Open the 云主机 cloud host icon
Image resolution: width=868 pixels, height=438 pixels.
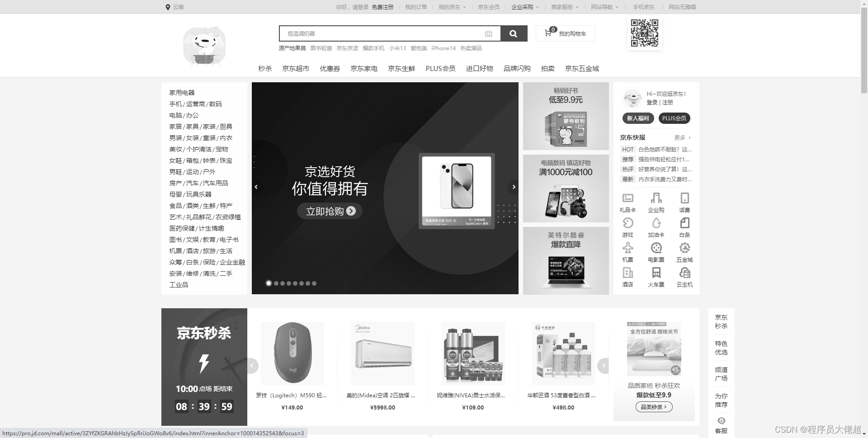[684, 273]
